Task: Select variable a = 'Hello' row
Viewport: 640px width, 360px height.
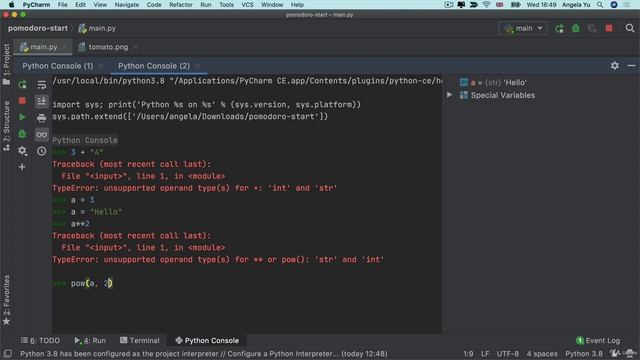Action: [493, 82]
